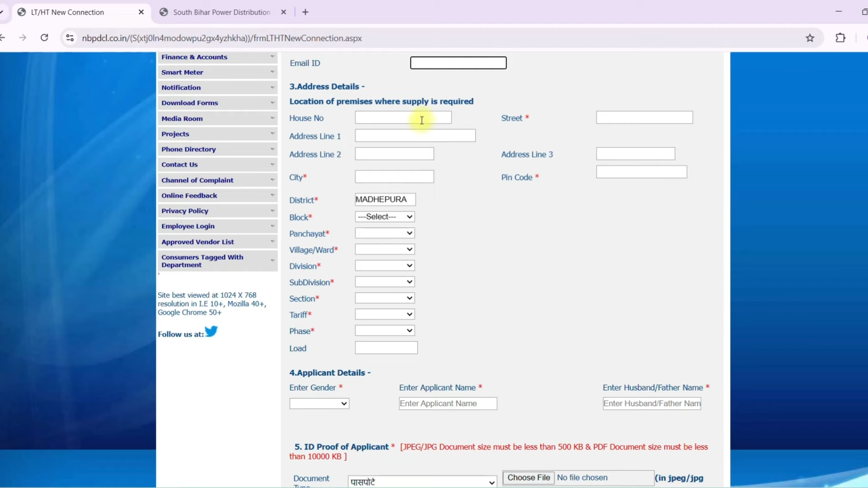Click the site information icon in the address bar

click(69, 38)
